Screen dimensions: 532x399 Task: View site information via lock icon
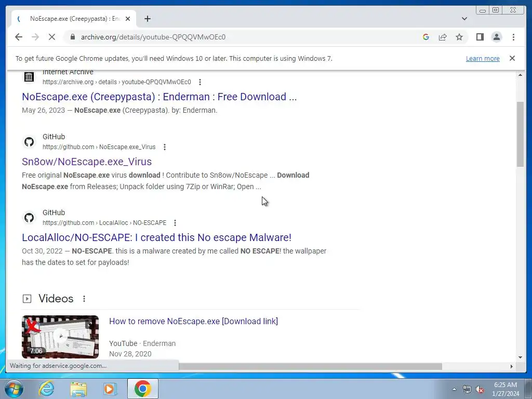72,37
